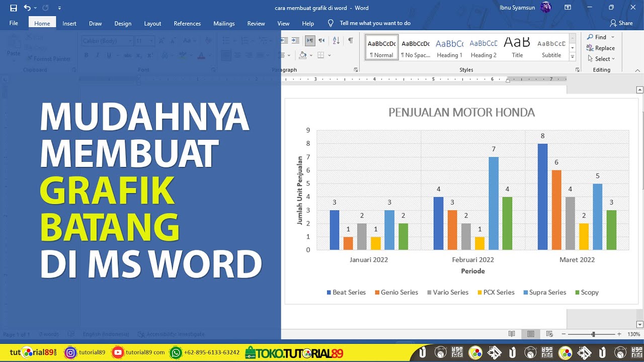Click the vertical scrollbar down arrow

[x=640, y=325]
